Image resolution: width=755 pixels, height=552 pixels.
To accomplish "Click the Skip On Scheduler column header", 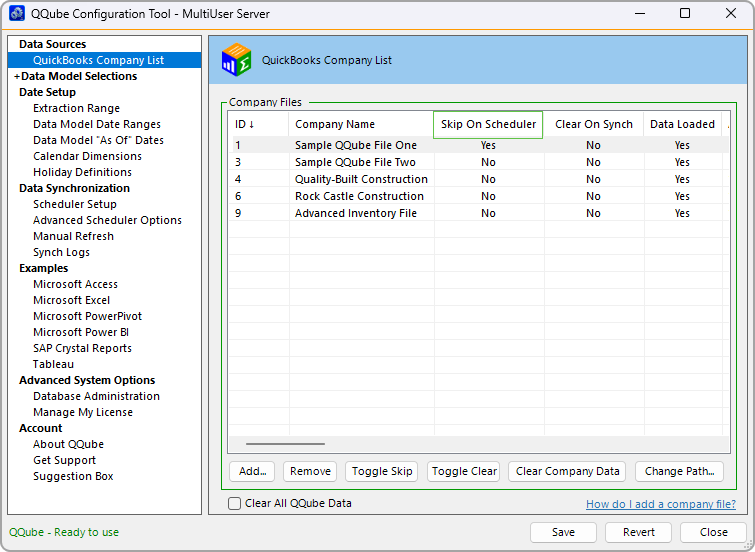I will 488,124.
